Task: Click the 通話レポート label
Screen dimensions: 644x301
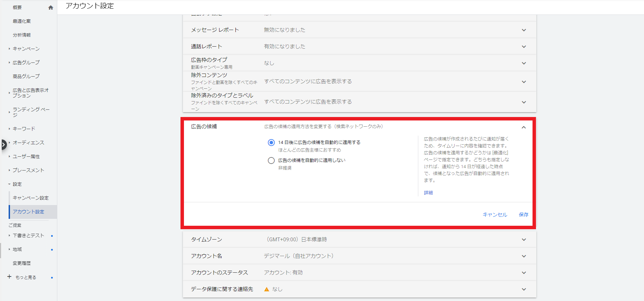Action: pyautogui.click(x=207, y=47)
